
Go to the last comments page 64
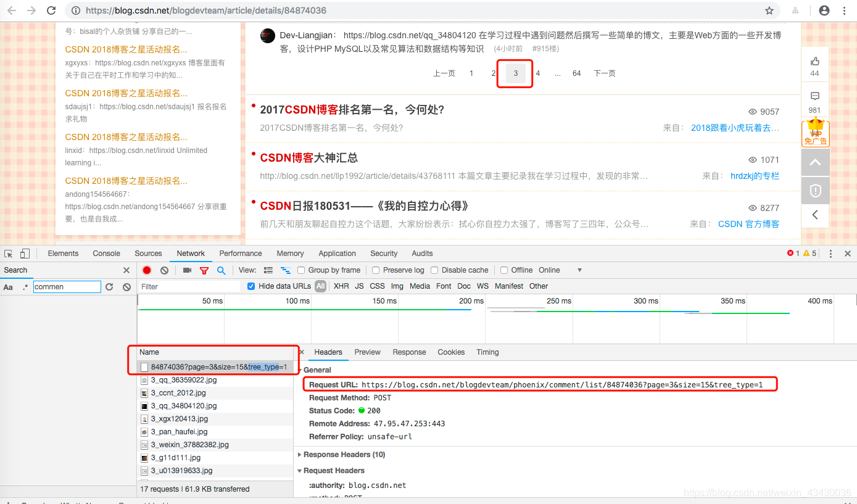pos(576,73)
